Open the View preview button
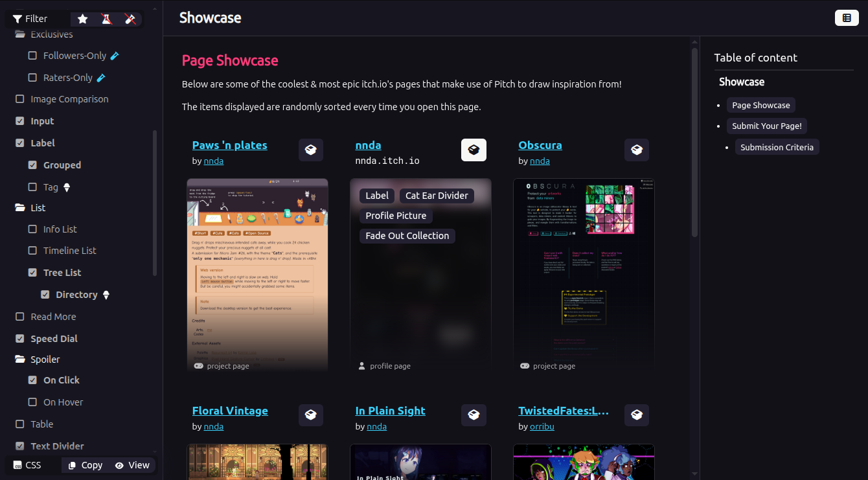This screenshot has height=480, width=868. click(x=132, y=465)
